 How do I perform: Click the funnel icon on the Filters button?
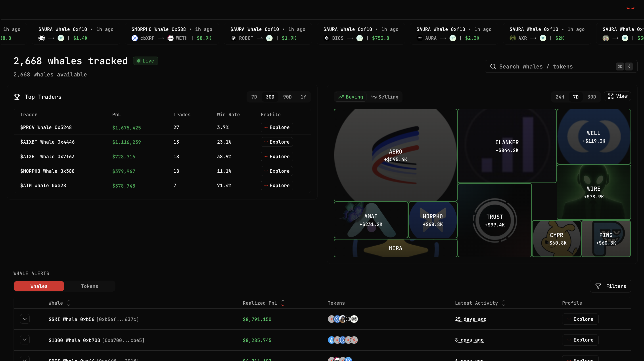pyautogui.click(x=598, y=286)
